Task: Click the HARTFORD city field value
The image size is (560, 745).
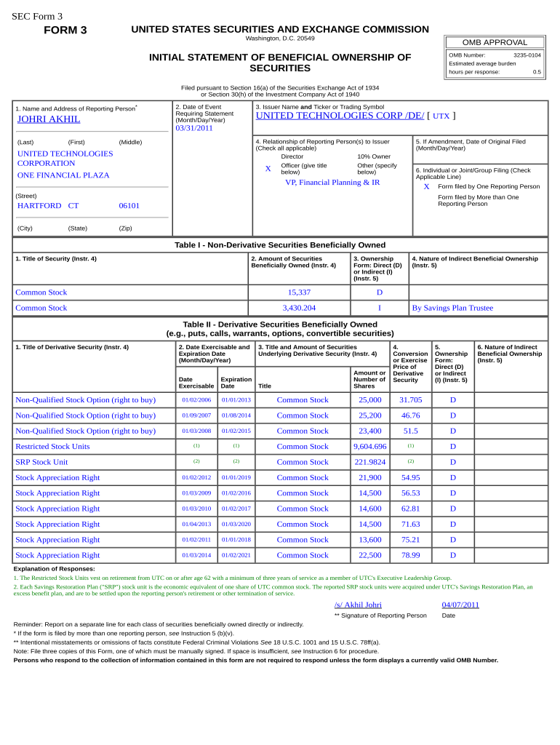Action: (x=39, y=206)
